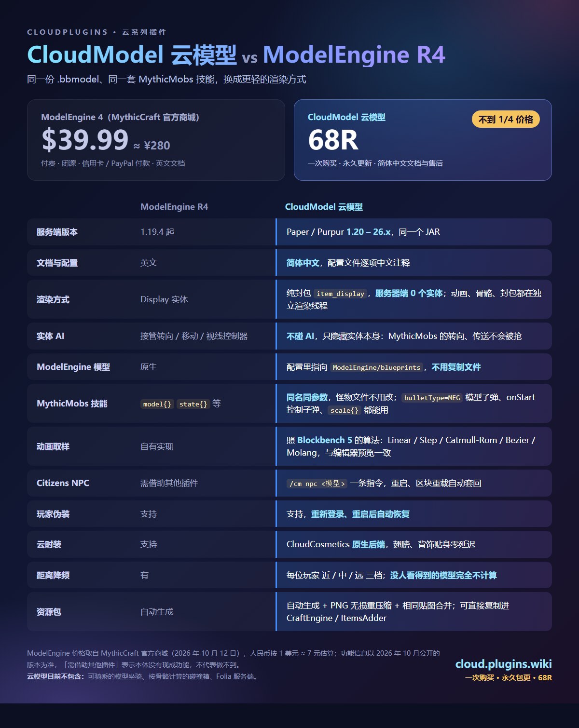Viewport: 579px width, 728px height.
Task: Click the 同一份 .bbmodel subtitle line
Action: coord(166,79)
